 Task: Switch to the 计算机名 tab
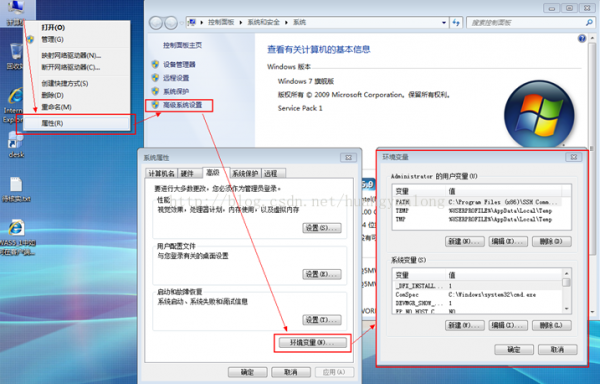click(161, 174)
